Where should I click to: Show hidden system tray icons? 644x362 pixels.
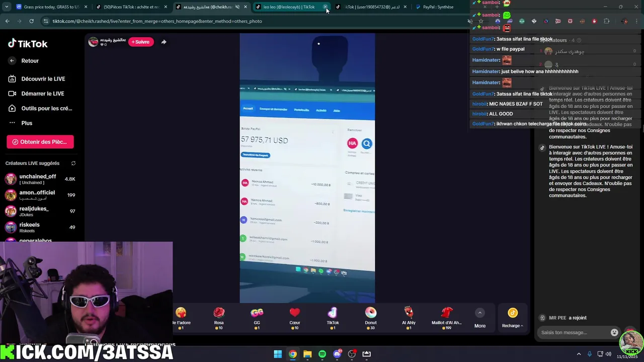click(579, 354)
